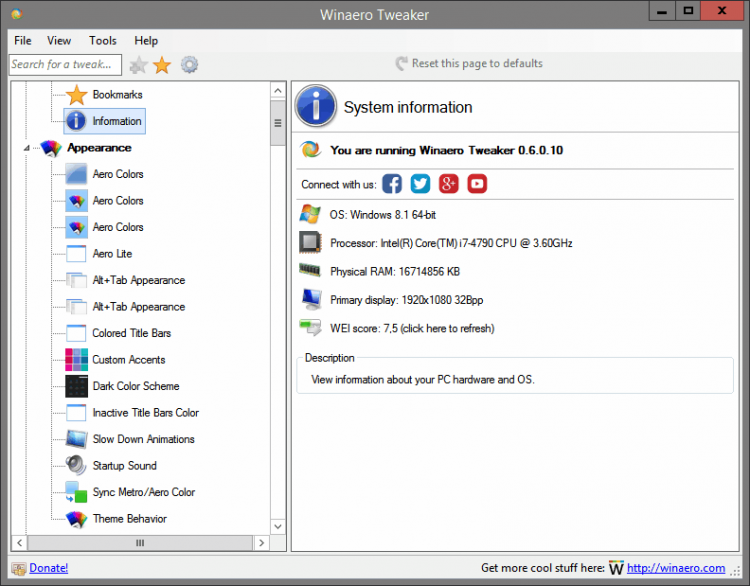Click the WEI score icon
750x586 pixels.
(x=310, y=328)
